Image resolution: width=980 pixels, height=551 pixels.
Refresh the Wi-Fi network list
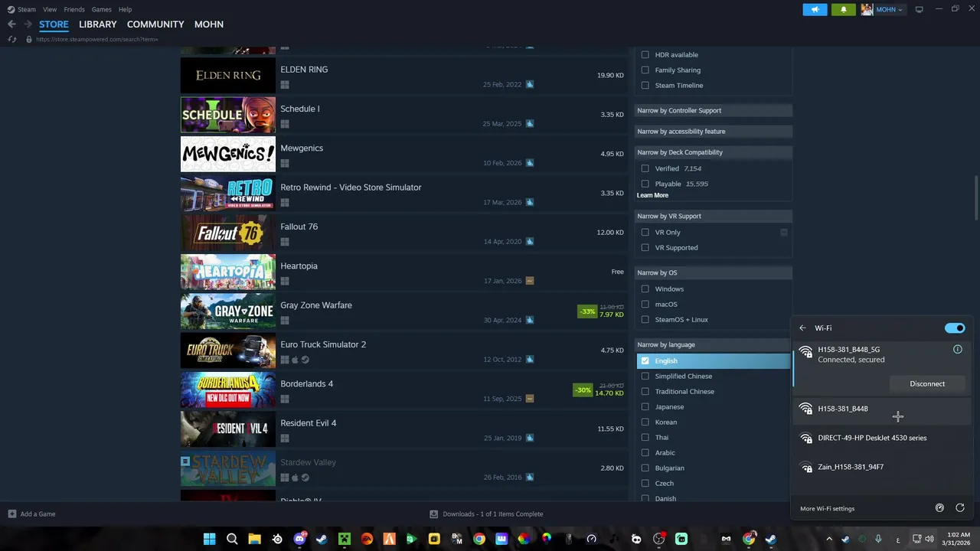click(x=959, y=508)
